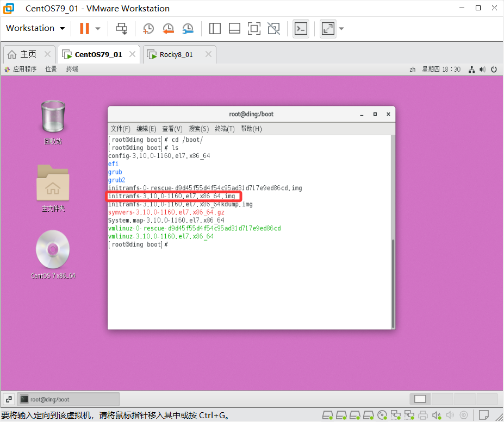The image size is (504, 422).
Task: Enter full screen mode
Action: (254, 28)
